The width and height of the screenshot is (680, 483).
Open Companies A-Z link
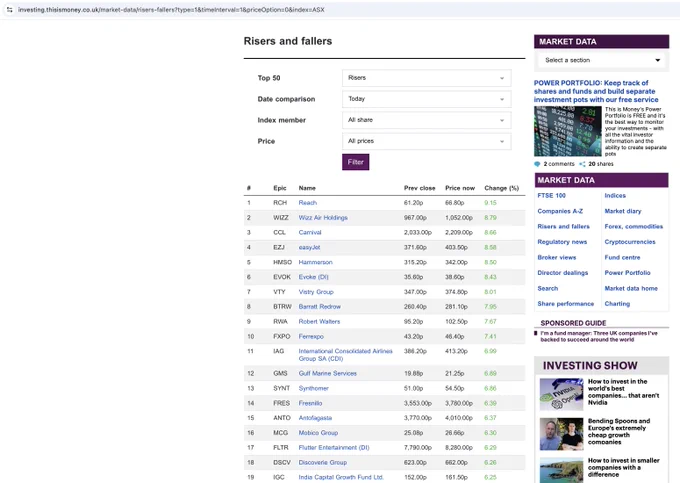[560, 211]
